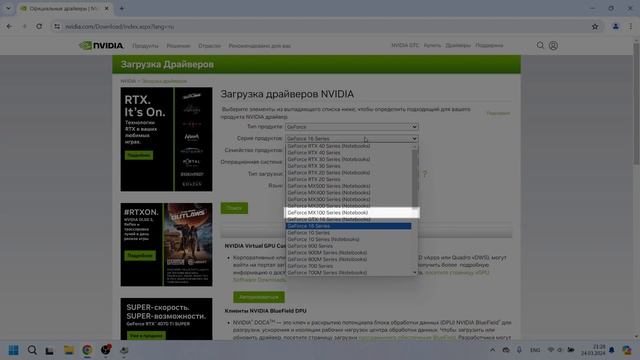Open the notifications bell in the tray
Image resolution: width=640 pixels, height=360 pixels.
point(611,350)
